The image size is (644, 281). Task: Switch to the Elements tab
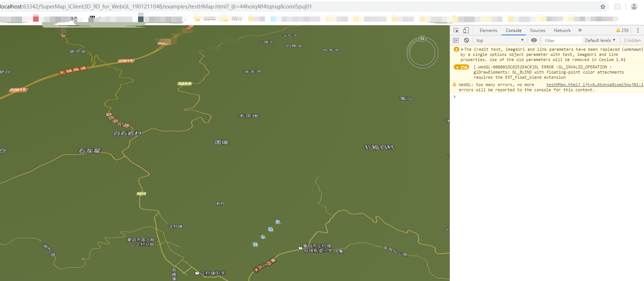click(488, 31)
